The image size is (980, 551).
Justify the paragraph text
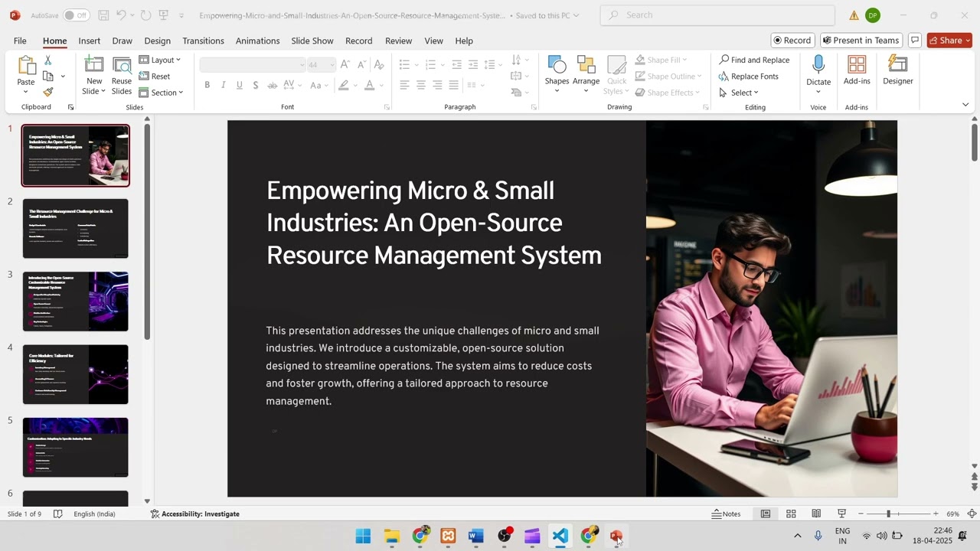click(454, 85)
